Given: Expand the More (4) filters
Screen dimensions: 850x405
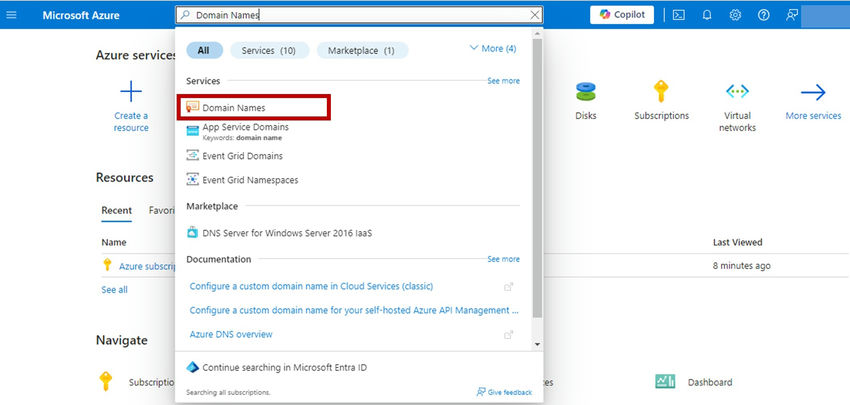Looking at the screenshot, I should click(493, 49).
